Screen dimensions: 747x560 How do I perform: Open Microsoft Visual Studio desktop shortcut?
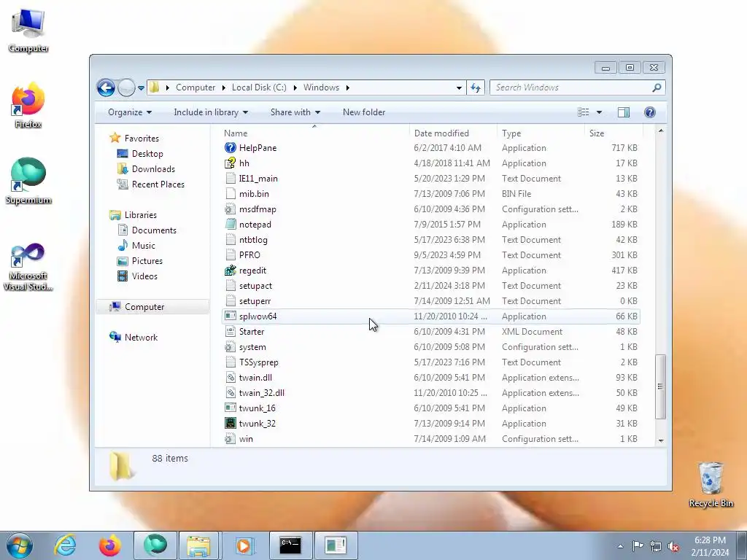pyautogui.click(x=28, y=267)
